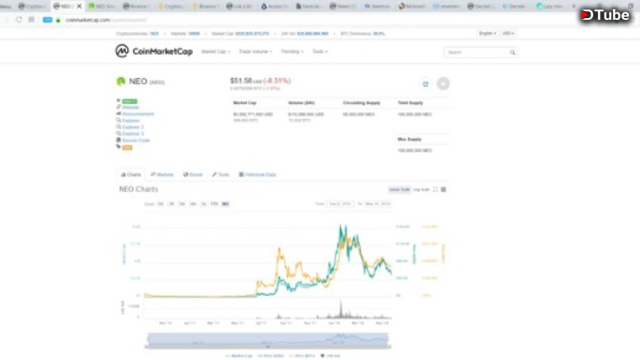Image resolution: width=640 pixels, height=360 pixels.
Task: Select the ALL zoom range
Action: point(225,204)
